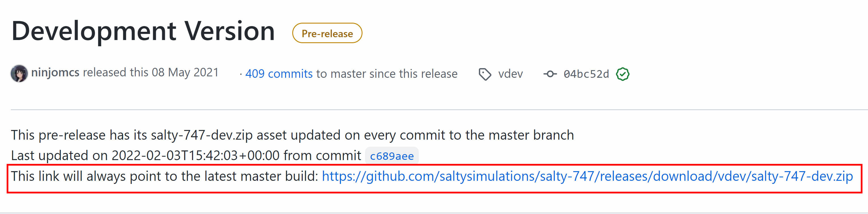Click the Pre-release badge
Viewport: 868px width, 214px height.
(x=327, y=33)
